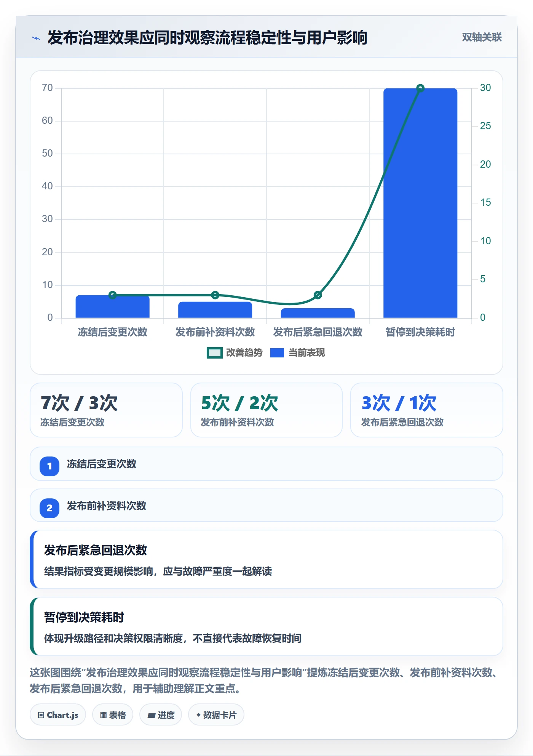
Task: Click the 发布前补资料次数 row beside badge 2
Action: (x=266, y=506)
